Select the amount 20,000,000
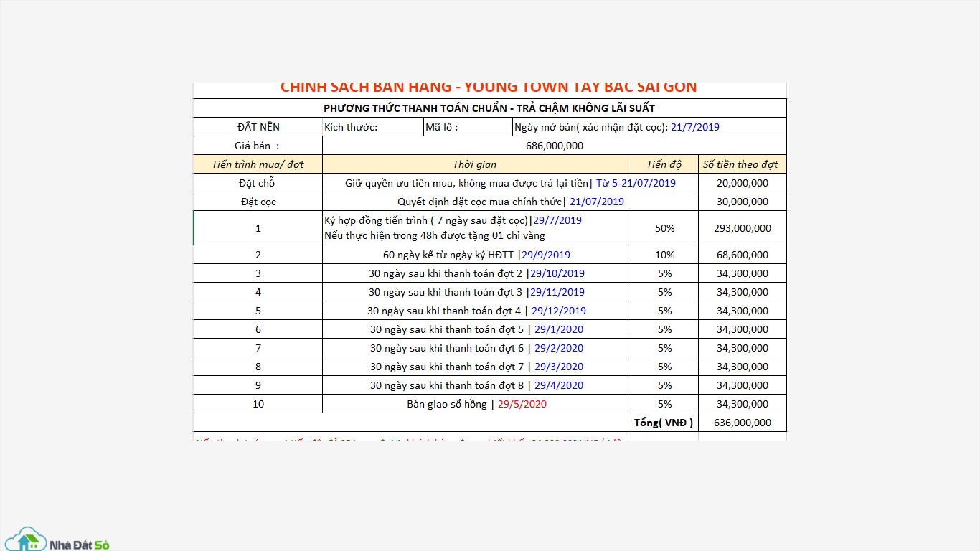Viewport: 980px width, 551px height. pos(743,183)
